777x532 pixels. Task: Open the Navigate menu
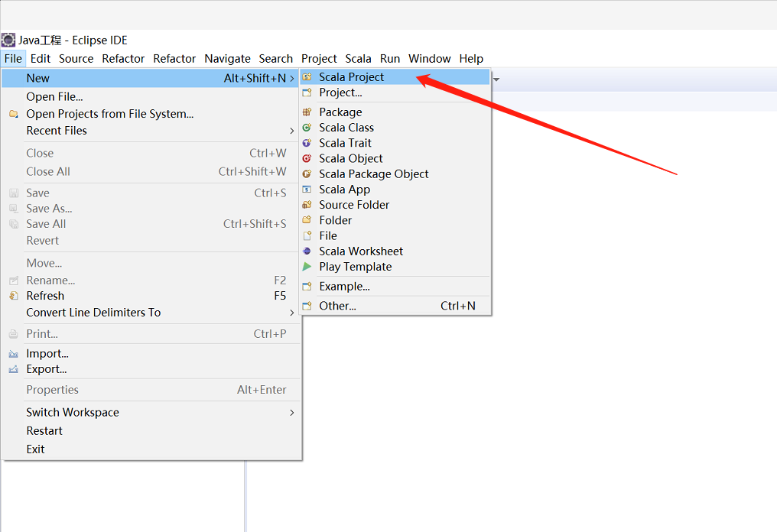[x=227, y=58]
